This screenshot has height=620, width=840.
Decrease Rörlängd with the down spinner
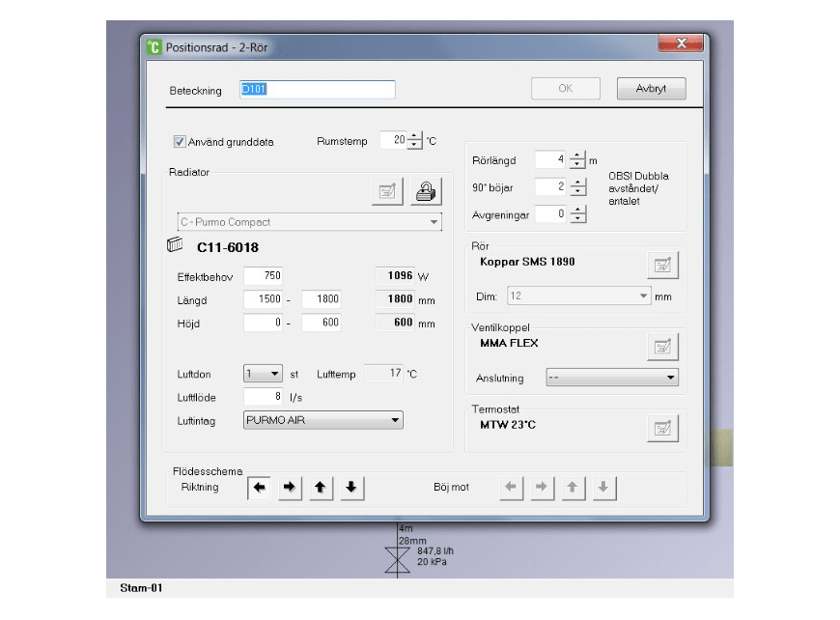pyautogui.click(x=577, y=165)
